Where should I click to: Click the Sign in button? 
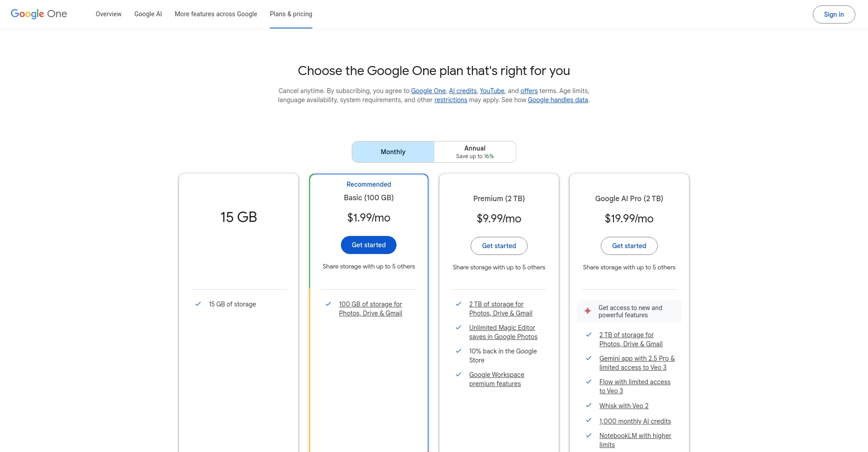pyautogui.click(x=834, y=14)
